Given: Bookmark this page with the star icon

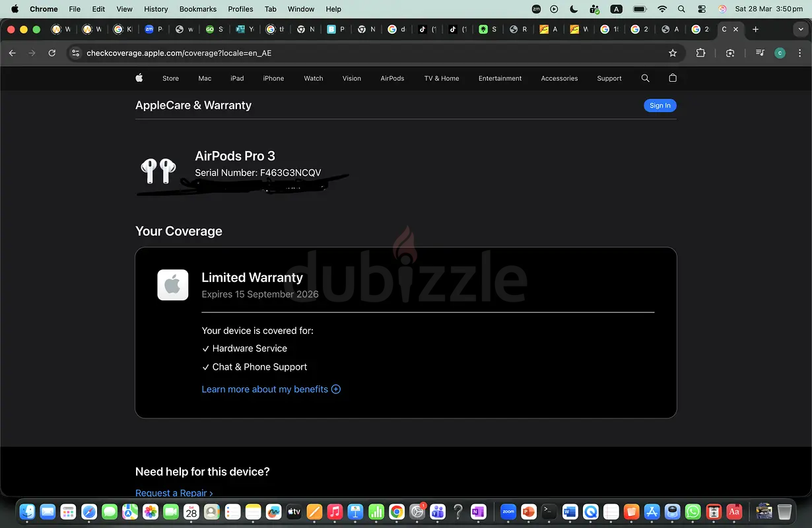Looking at the screenshot, I should (x=673, y=53).
